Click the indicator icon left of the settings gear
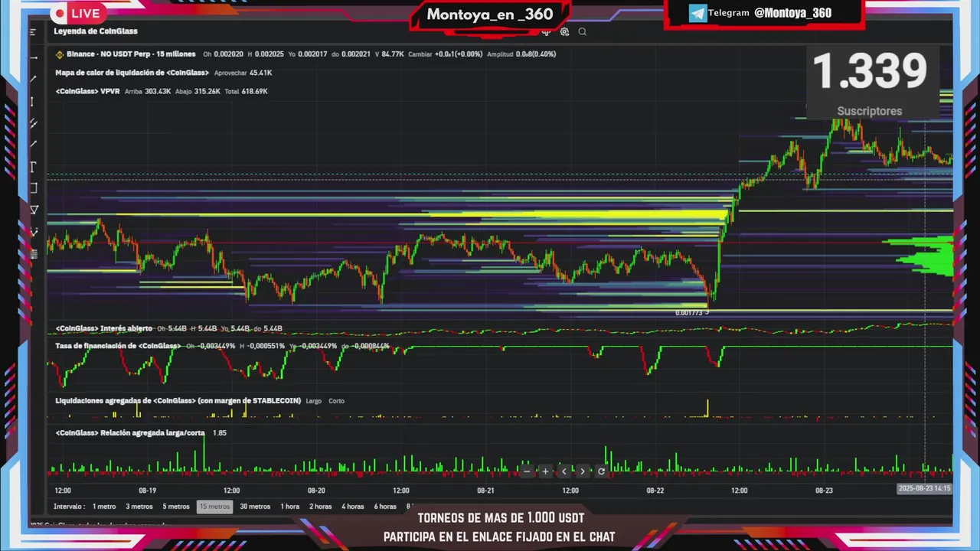This screenshot has height=551, width=980. click(x=546, y=32)
